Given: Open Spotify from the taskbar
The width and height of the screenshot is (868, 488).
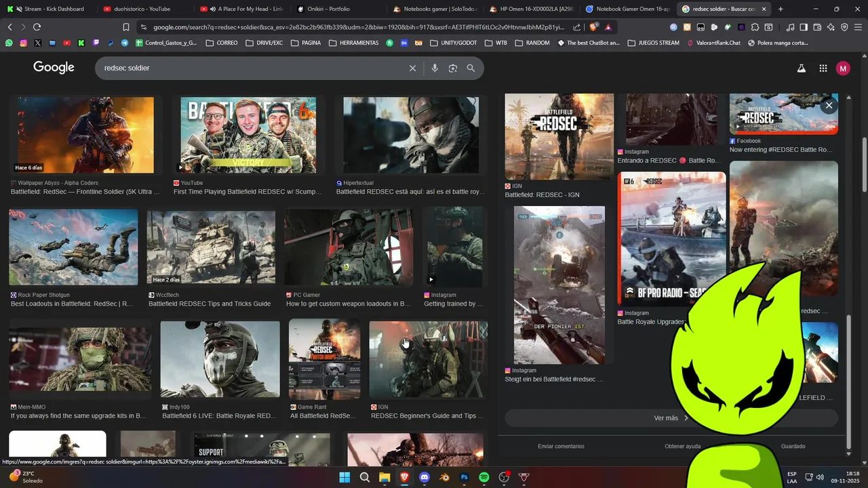Looking at the screenshot, I should click(484, 477).
